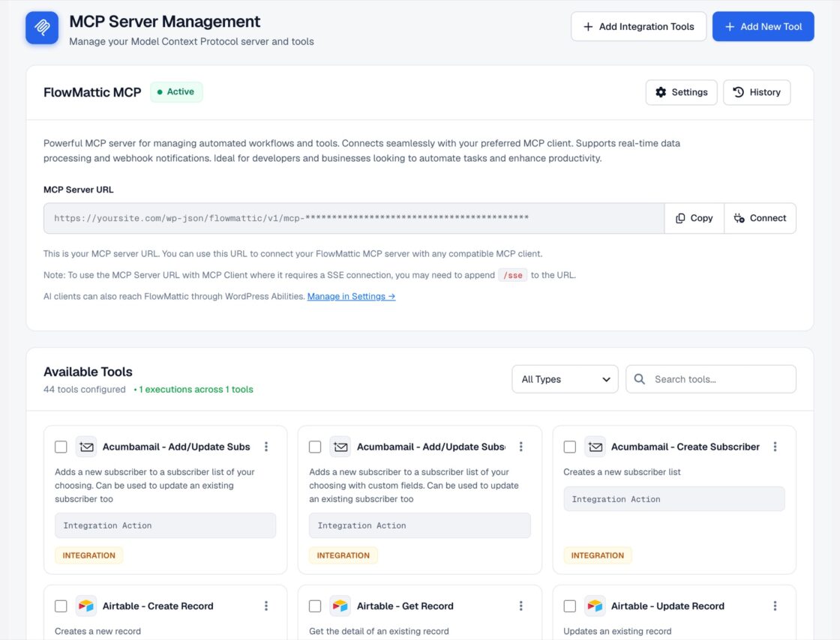Click the green Active status badge
The height and width of the screenshot is (640, 840).
click(x=176, y=91)
